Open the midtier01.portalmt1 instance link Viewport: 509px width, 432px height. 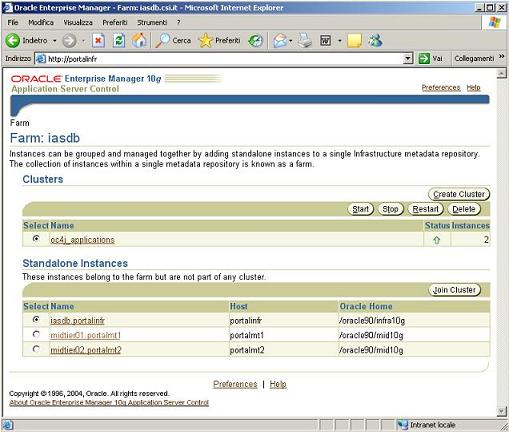click(85, 335)
